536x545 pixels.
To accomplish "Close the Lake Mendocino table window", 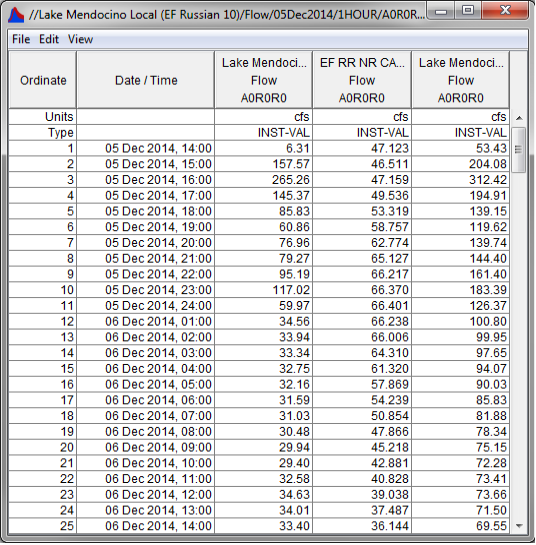I will pyautogui.click(x=505, y=11).
